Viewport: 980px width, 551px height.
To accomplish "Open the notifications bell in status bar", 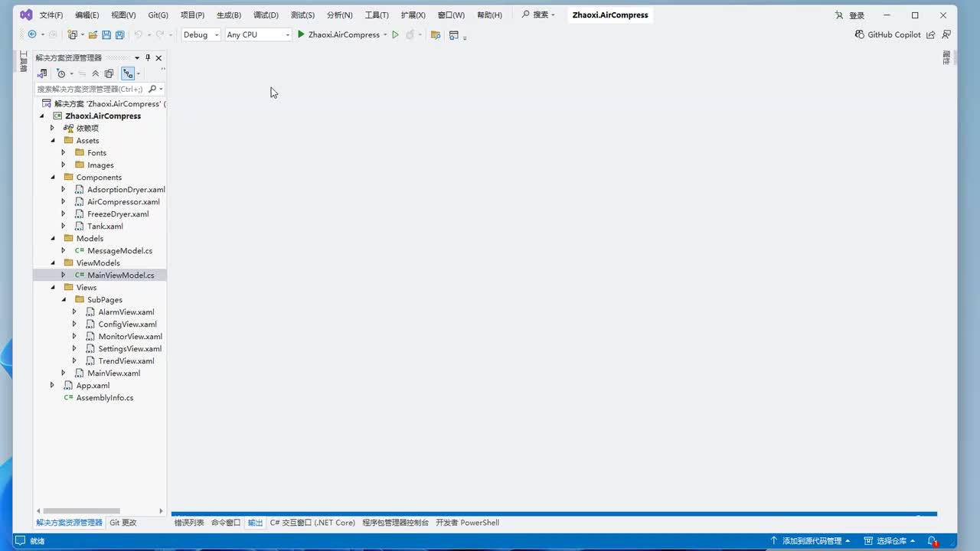I will tap(932, 541).
